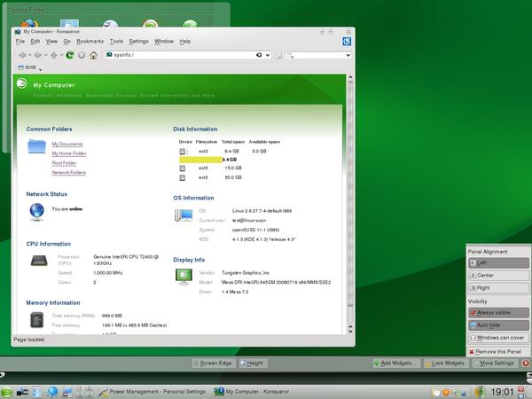The image size is (532, 399).
Task: Click the 50.0 GB ext3 disk icon
Action: point(182,177)
